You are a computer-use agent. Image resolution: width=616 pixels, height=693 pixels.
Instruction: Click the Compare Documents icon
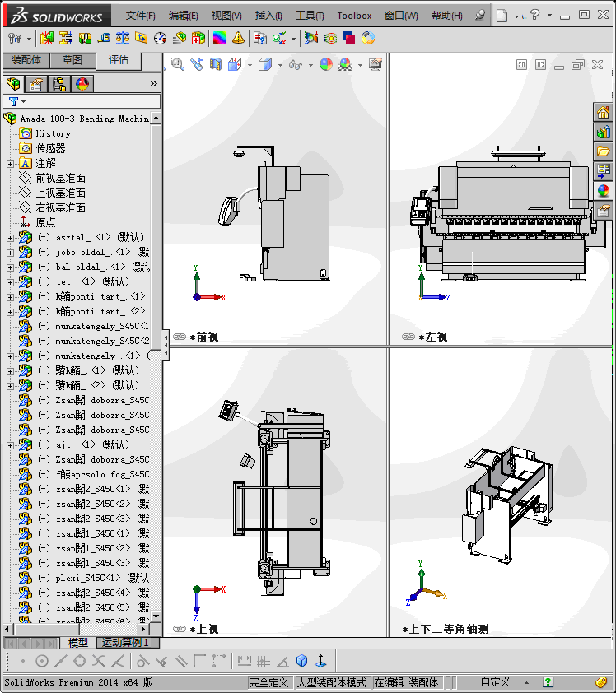[x=260, y=39]
